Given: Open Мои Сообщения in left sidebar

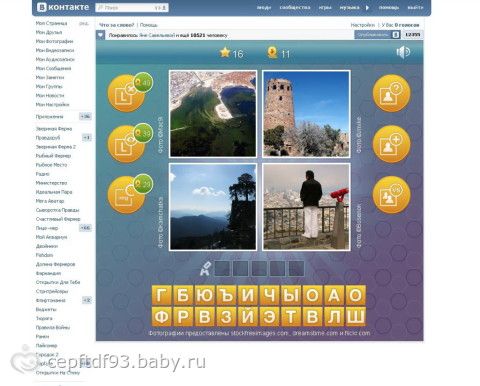Looking at the screenshot, I should pyautogui.click(x=53, y=68).
